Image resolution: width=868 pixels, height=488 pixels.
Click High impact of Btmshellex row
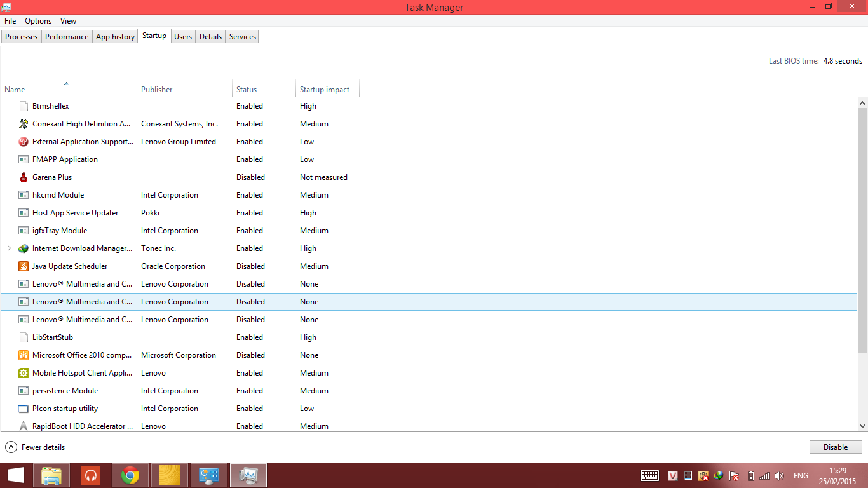click(x=308, y=106)
